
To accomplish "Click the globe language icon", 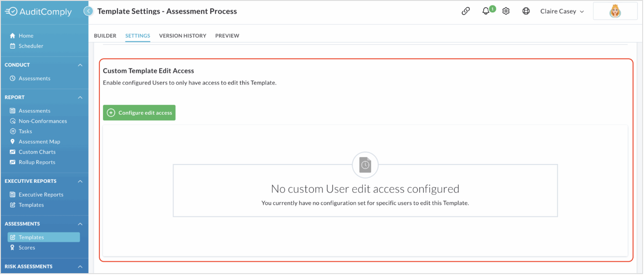I will pyautogui.click(x=526, y=11).
